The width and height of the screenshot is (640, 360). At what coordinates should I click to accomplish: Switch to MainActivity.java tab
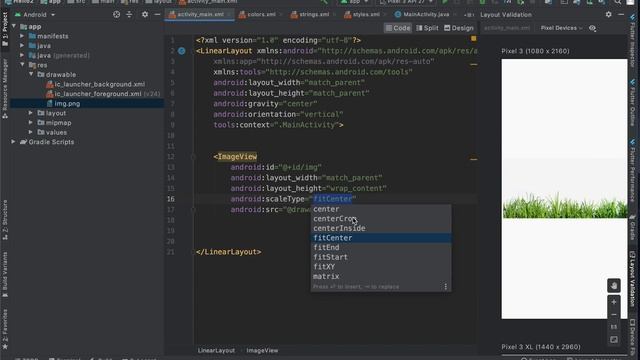tap(425, 15)
